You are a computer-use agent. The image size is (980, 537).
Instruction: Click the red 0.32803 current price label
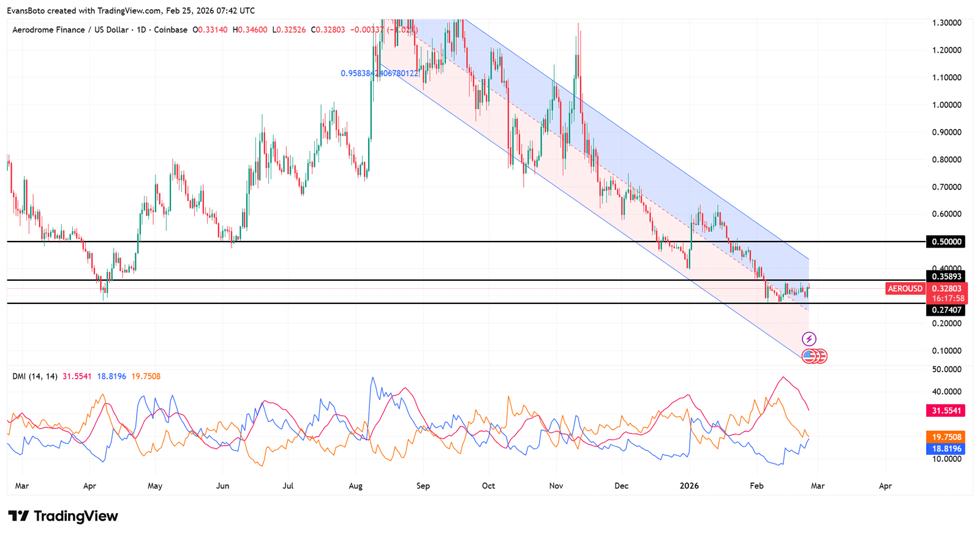click(x=947, y=289)
